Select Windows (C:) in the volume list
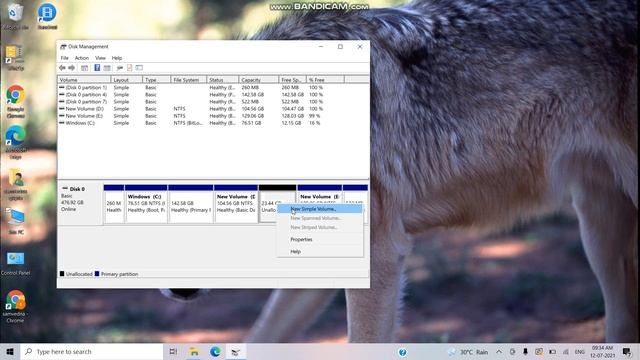This screenshot has height=360, width=640. (x=213, y=123)
